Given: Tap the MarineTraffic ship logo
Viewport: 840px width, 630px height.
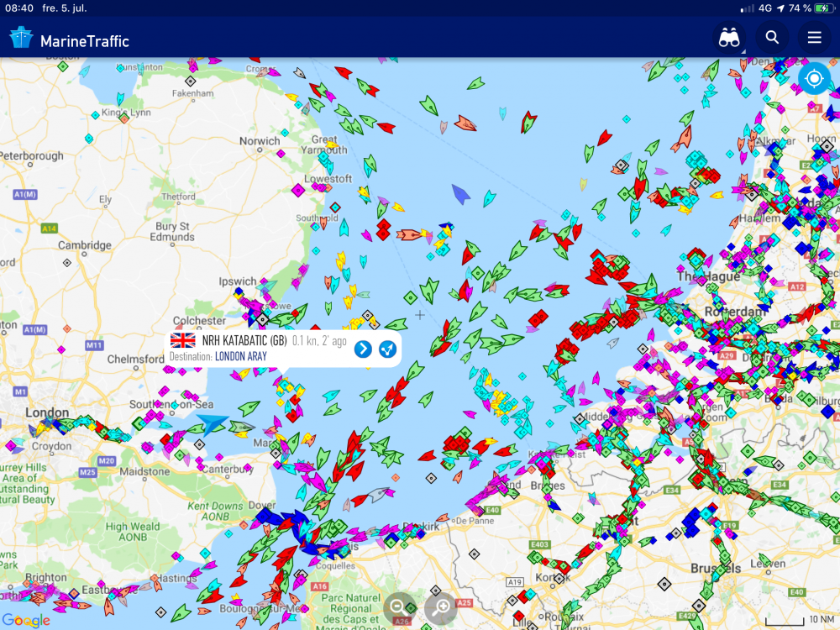Looking at the screenshot, I should point(21,38).
